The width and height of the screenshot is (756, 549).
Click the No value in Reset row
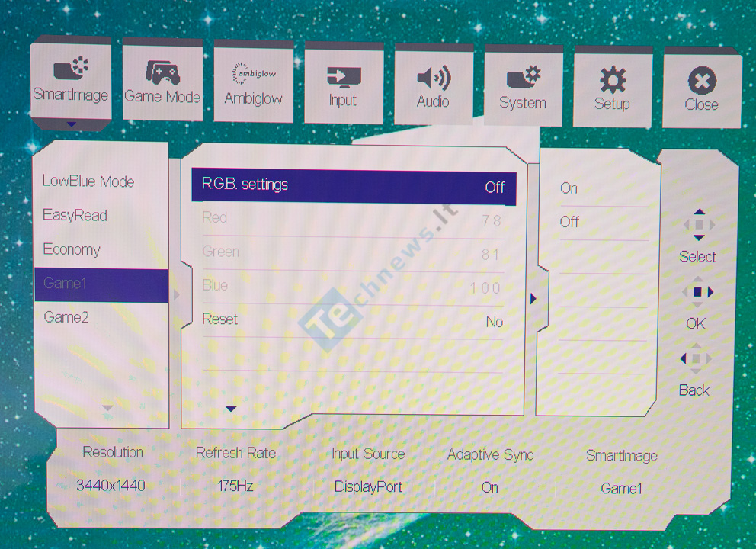coord(495,322)
